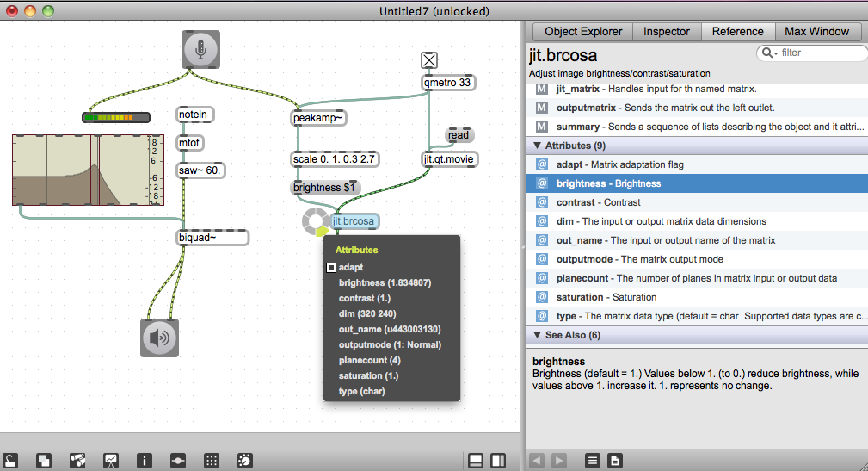Click the brightness $1 message box
Image resolution: width=868 pixels, height=471 pixels.
coord(323,187)
